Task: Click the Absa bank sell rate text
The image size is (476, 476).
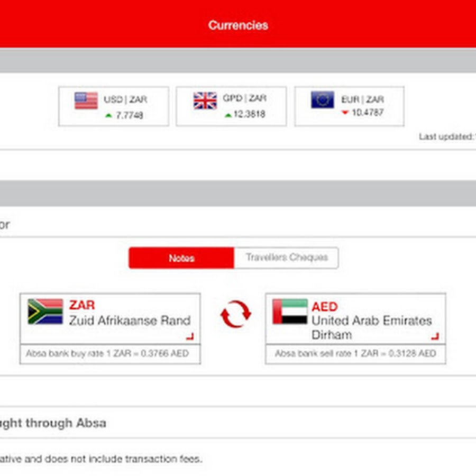Action: pos(355,353)
